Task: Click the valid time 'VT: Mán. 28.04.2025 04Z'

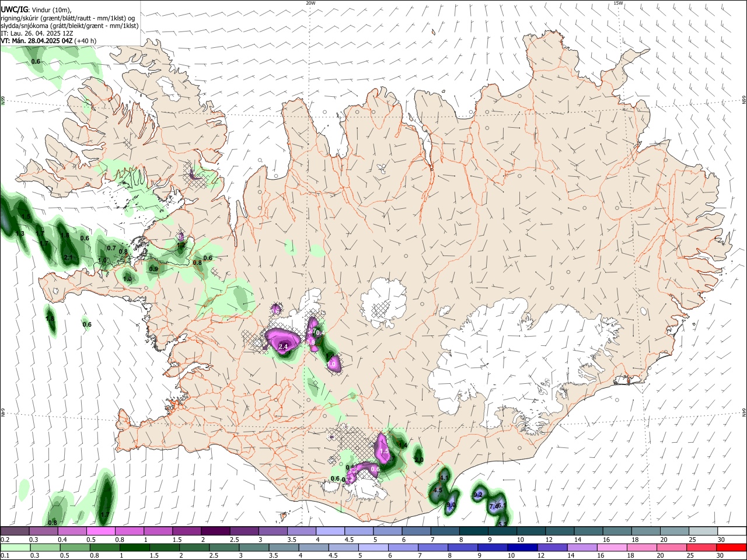Action: pyautogui.click(x=37, y=41)
